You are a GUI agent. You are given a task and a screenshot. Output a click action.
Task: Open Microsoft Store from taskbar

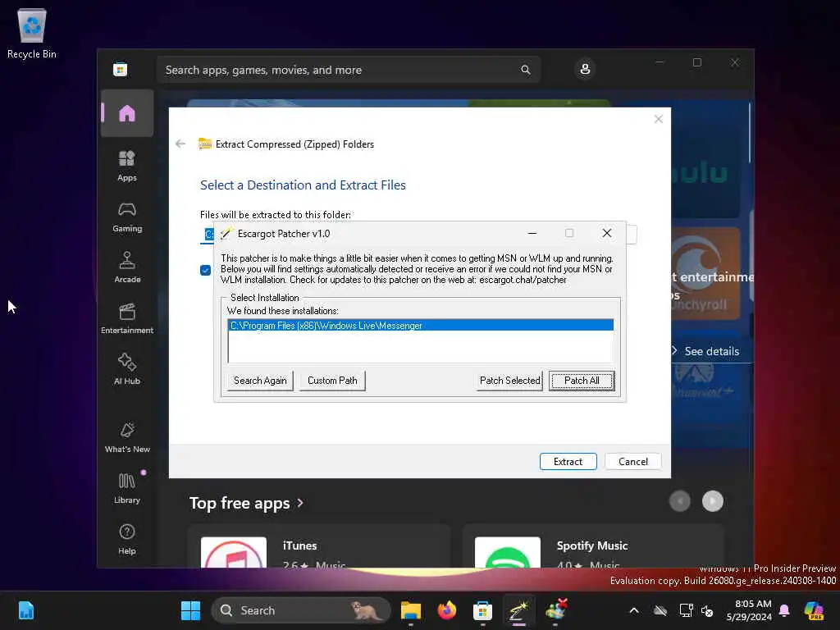pos(482,610)
